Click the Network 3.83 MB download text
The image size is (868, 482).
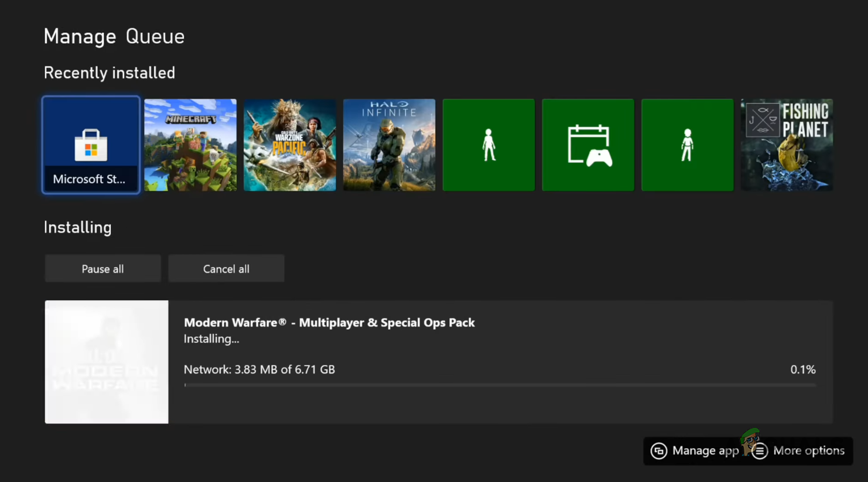click(259, 370)
